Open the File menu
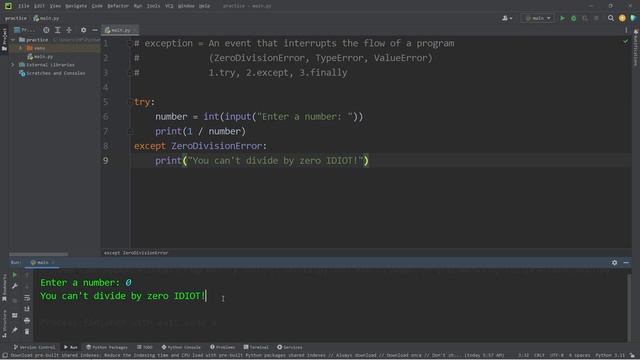The width and height of the screenshot is (640, 360). (24, 6)
